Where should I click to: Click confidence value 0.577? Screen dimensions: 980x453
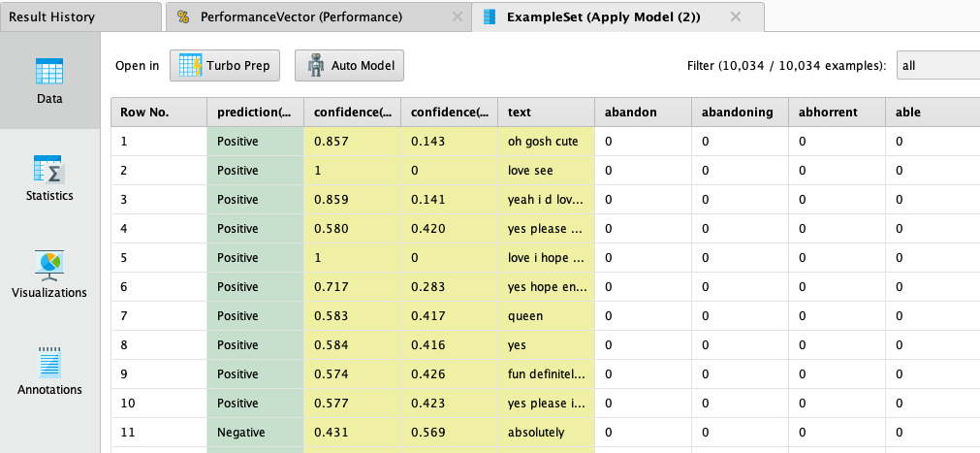click(353, 403)
